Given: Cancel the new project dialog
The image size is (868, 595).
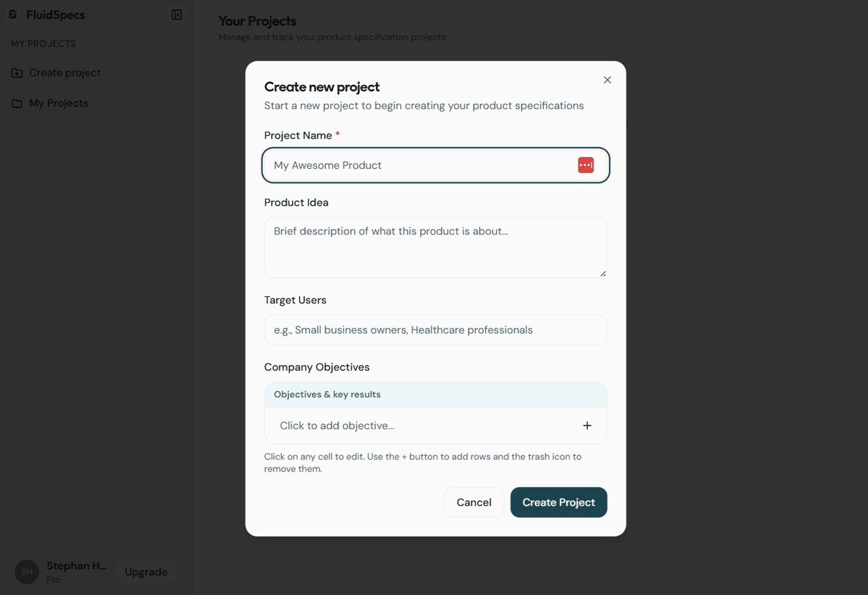Looking at the screenshot, I should 474,502.
